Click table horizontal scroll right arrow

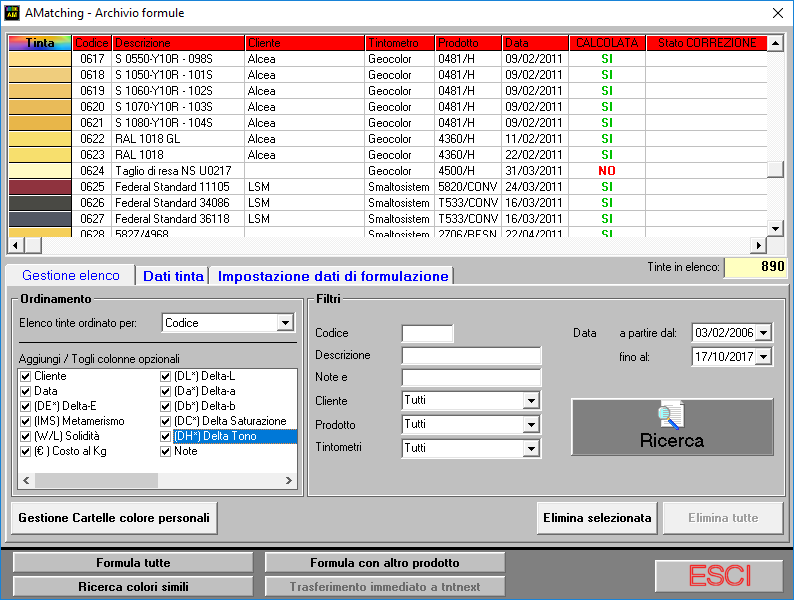(x=758, y=246)
